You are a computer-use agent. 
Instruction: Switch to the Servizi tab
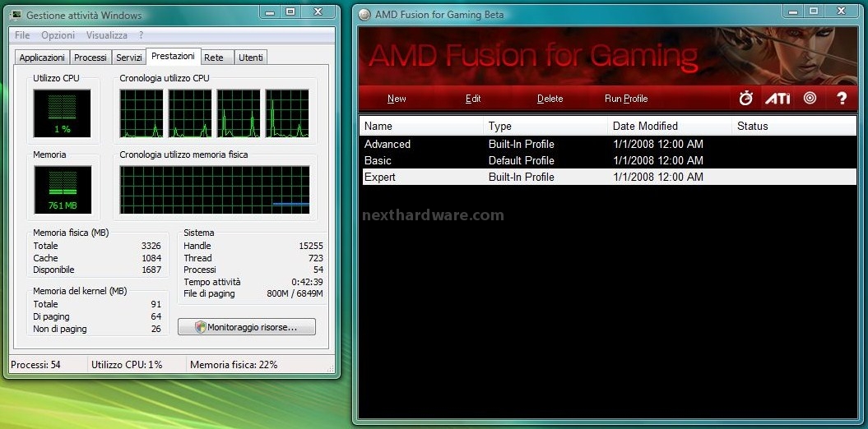click(129, 58)
